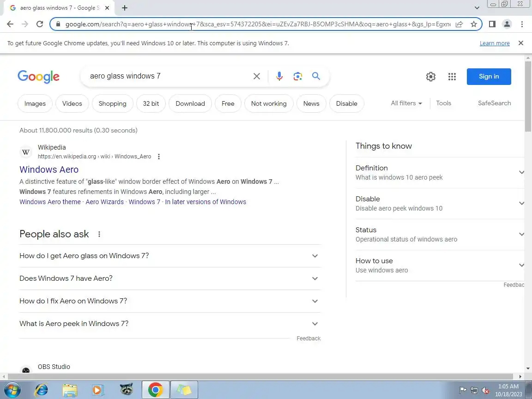This screenshot has height=399, width=532.
Task: Open tab search dropdown arrow
Action: [477, 8]
